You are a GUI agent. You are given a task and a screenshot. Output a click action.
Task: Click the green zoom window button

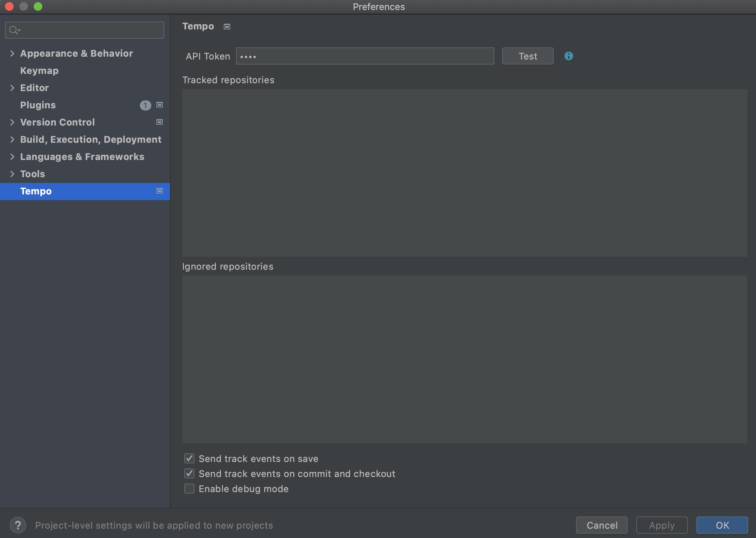[x=38, y=6]
